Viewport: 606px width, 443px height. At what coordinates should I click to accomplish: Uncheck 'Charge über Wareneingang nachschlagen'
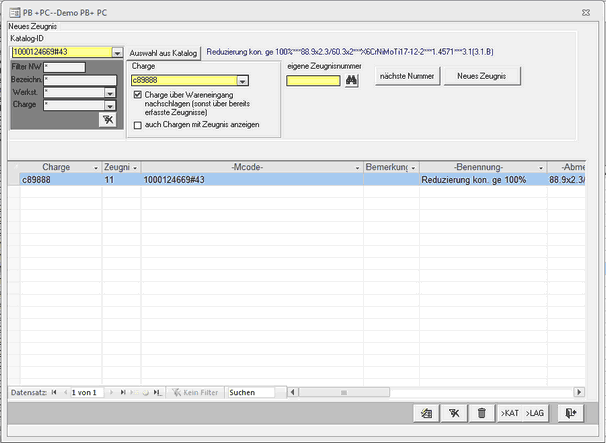[138, 94]
